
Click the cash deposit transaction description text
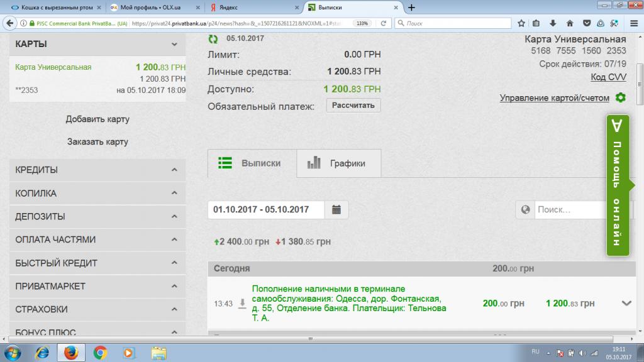tap(349, 304)
